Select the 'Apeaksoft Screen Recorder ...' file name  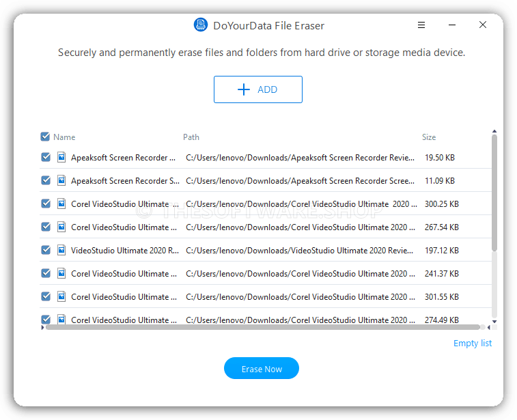pos(123,158)
